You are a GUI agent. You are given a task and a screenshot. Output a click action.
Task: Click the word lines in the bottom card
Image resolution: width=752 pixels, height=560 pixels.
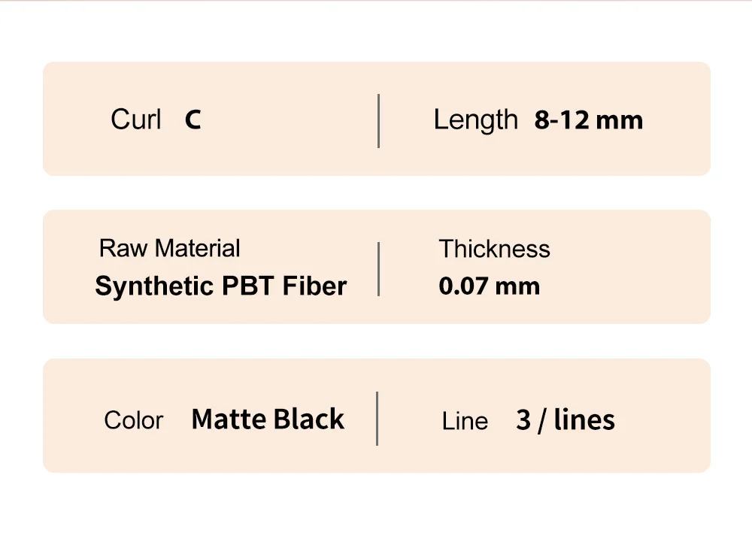click(x=584, y=420)
